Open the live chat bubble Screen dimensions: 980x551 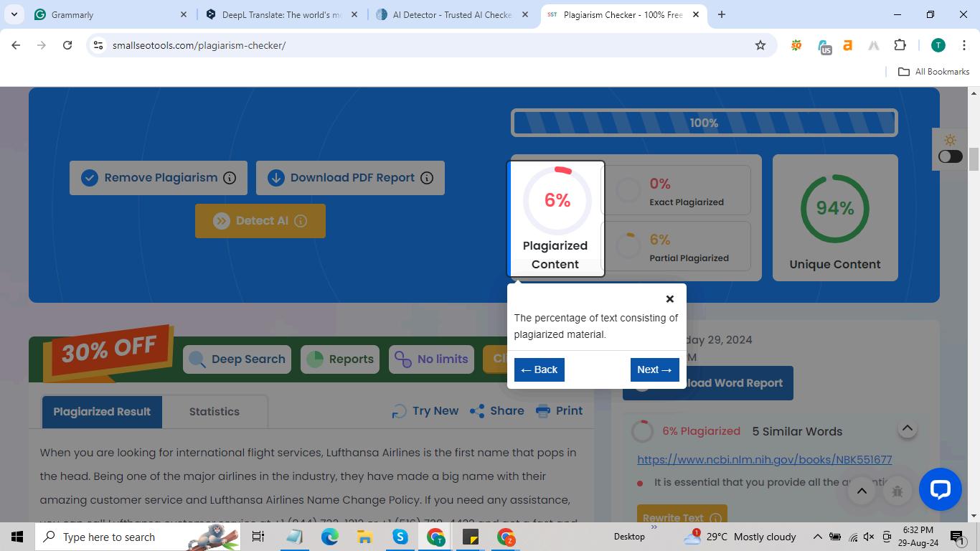click(x=940, y=489)
